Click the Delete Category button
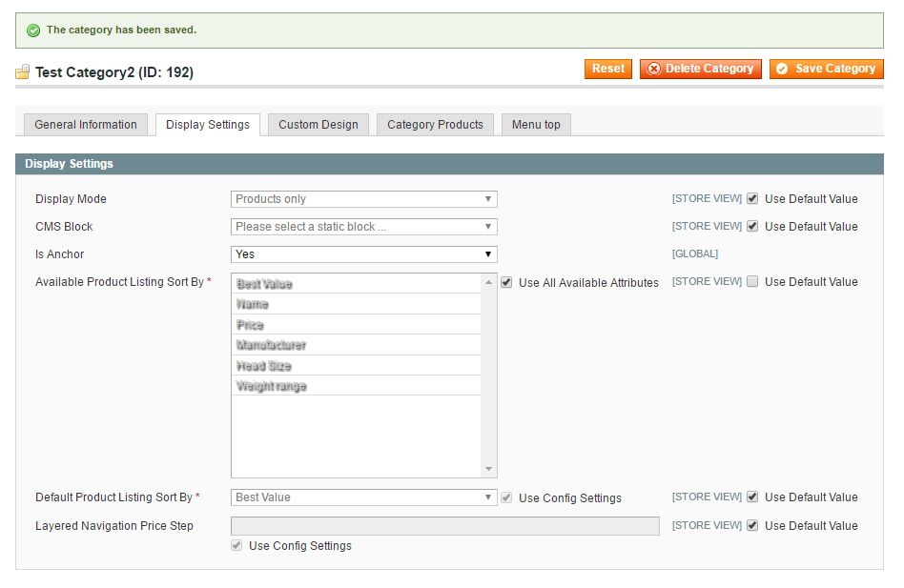904x588 pixels. pos(700,69)
